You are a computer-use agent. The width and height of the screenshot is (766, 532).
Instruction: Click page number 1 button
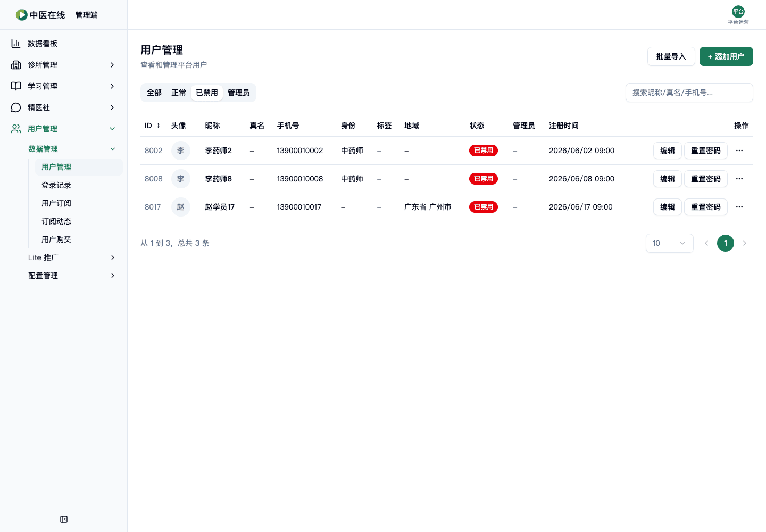tap(726, 243)
